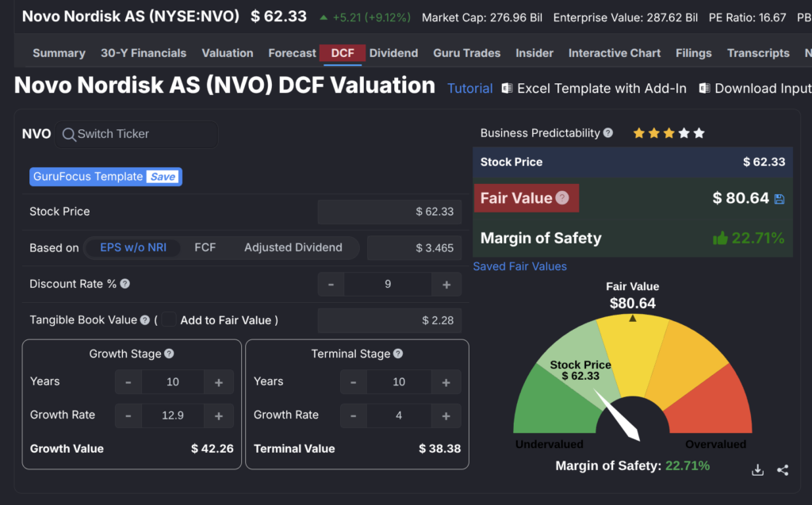812x505 pixels.
Task: Click the download icon below the gauge
Action: 758,470
